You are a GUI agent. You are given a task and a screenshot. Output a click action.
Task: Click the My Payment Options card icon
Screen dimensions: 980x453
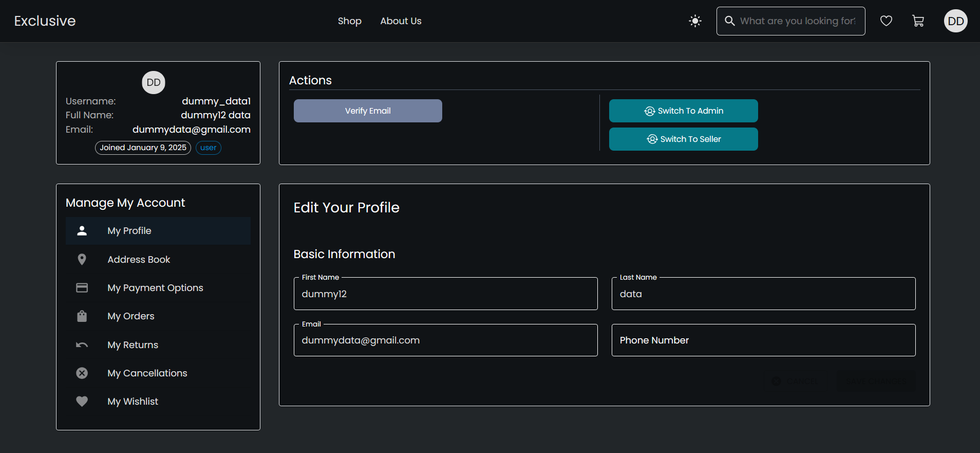(82, 288)
